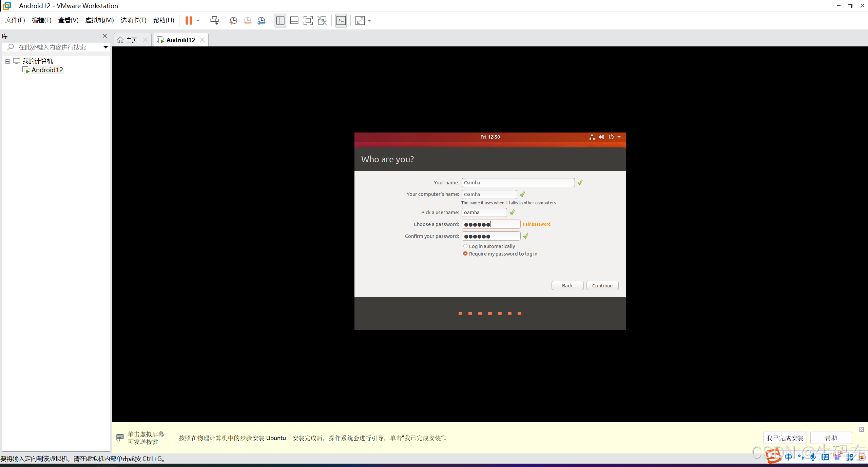Toggle the library sidebar view icon
The height and width of the screenshot is (467, 868).
pyautogui.click(x=280, y=21)
